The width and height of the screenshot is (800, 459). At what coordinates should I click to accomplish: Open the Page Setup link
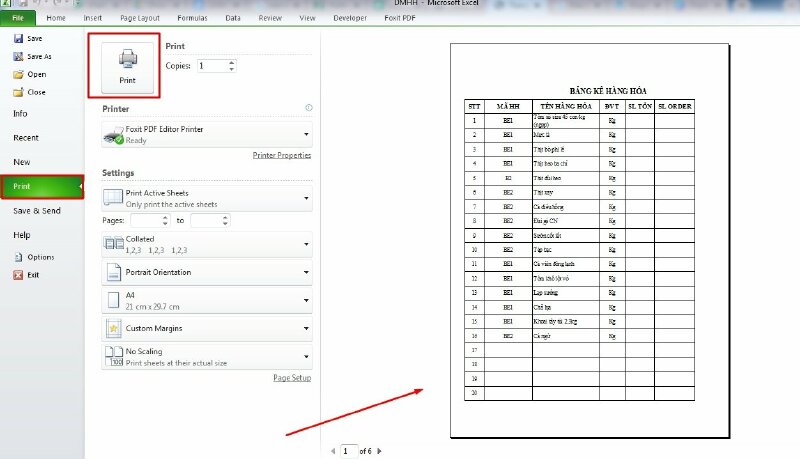292,378
